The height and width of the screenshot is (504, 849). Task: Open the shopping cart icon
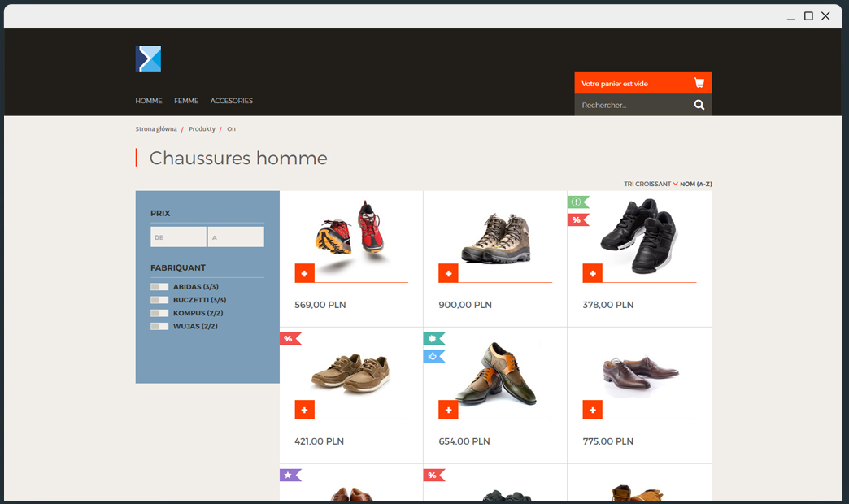[699, 83]
